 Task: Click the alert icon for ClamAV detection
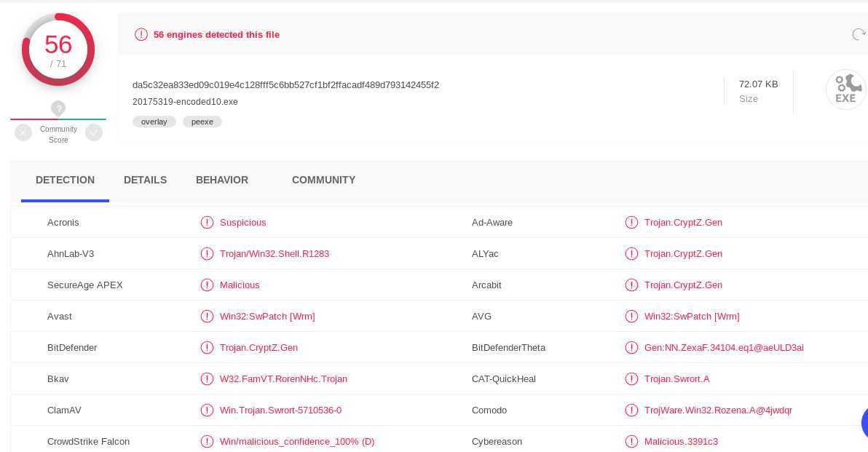pos(207,411)
